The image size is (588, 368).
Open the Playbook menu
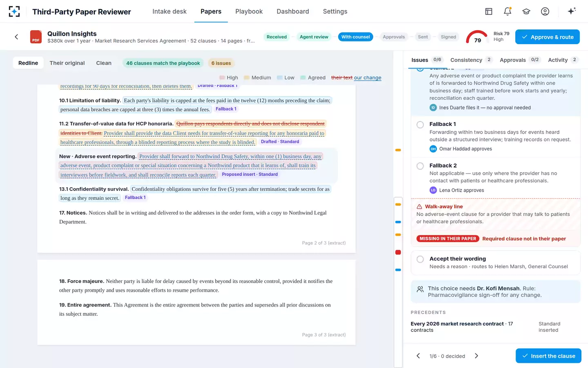click(x=249, y=11)
